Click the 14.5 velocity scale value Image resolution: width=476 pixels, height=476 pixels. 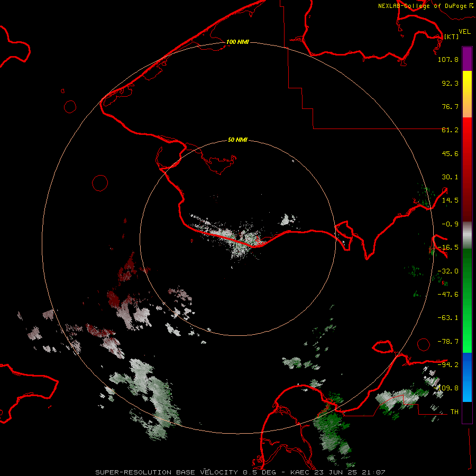(x=450, y=200)
